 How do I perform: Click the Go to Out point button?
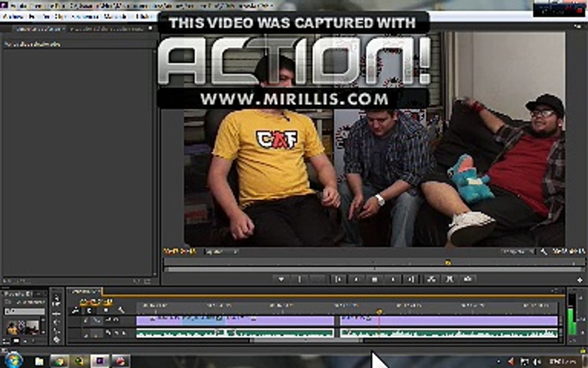(411, 279)
